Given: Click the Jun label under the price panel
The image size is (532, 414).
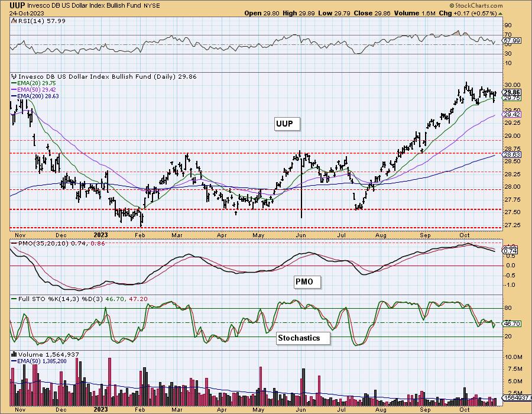Looking at the screenshot, I should pyautogui.click(x=301, y=235).
